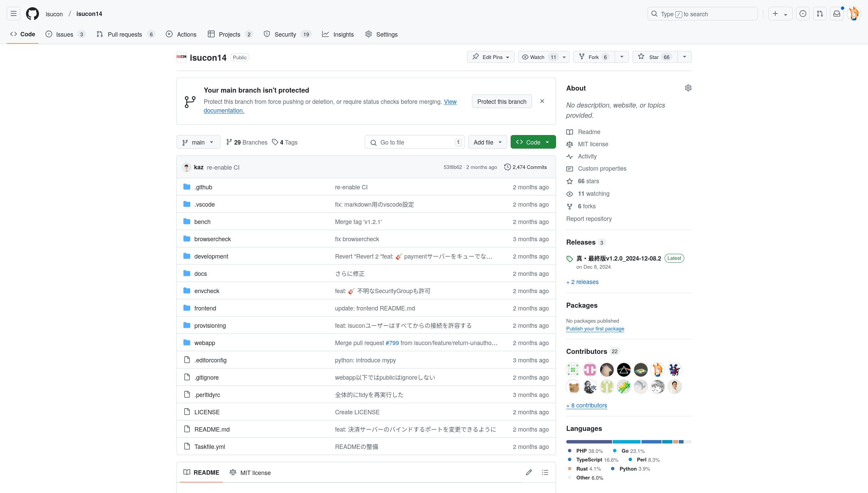Focus the Go to file search field
Viewport: 868px width, 493px height.
tap(415, 142)
